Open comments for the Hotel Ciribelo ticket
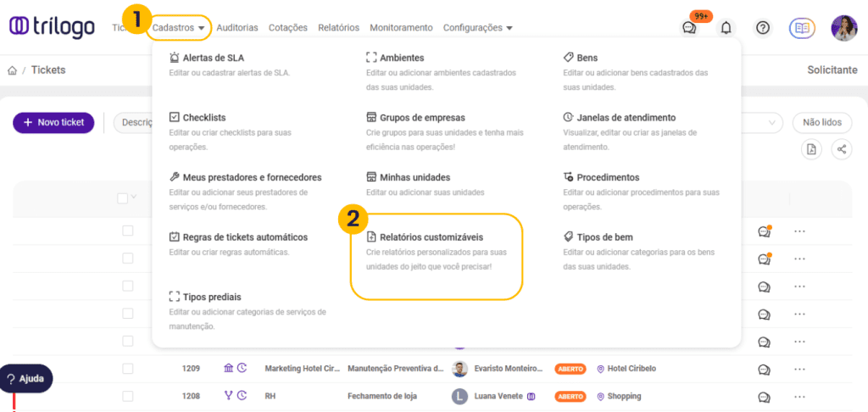Screen dimensions: 868x412 click(x=764, y=369)
